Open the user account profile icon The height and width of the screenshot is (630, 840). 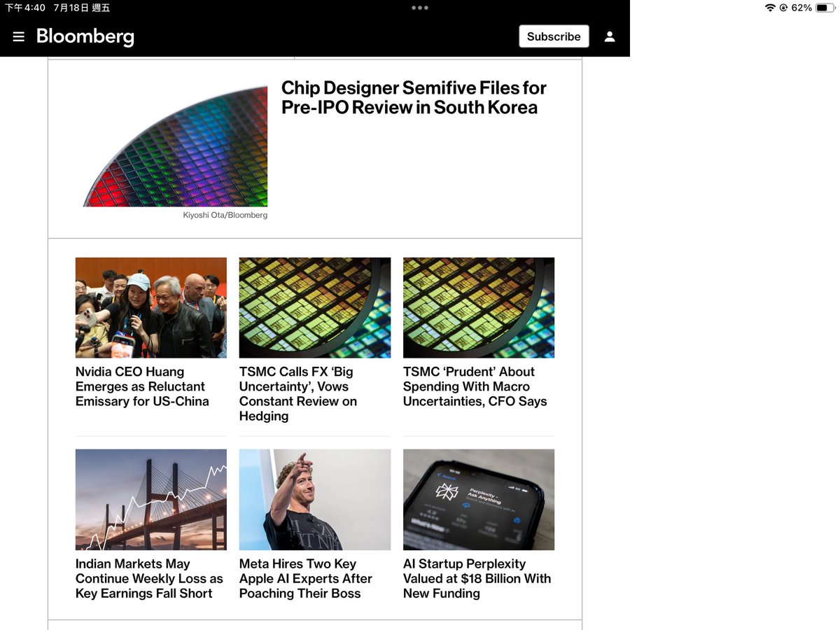(610, 36)
